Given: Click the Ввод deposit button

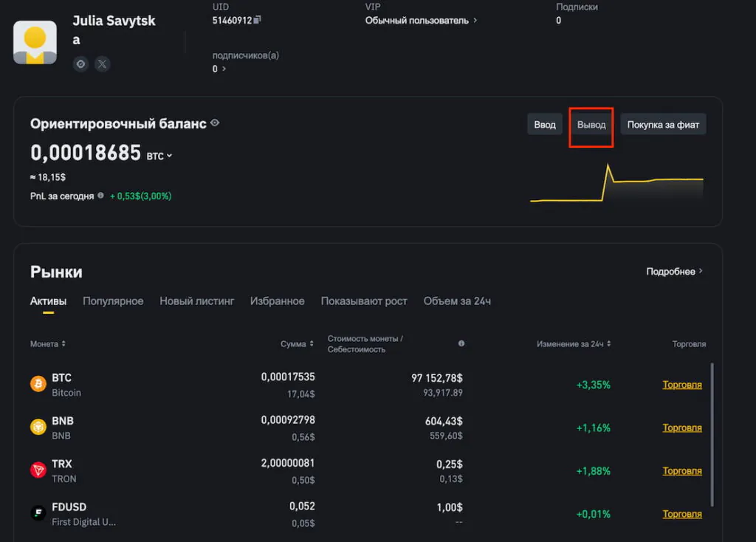Looking at the screenshot, I should 544,124.
